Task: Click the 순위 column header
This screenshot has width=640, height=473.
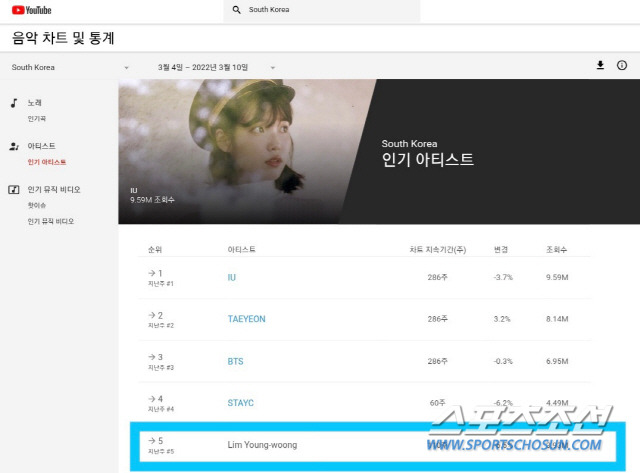Action: [155, 249]
